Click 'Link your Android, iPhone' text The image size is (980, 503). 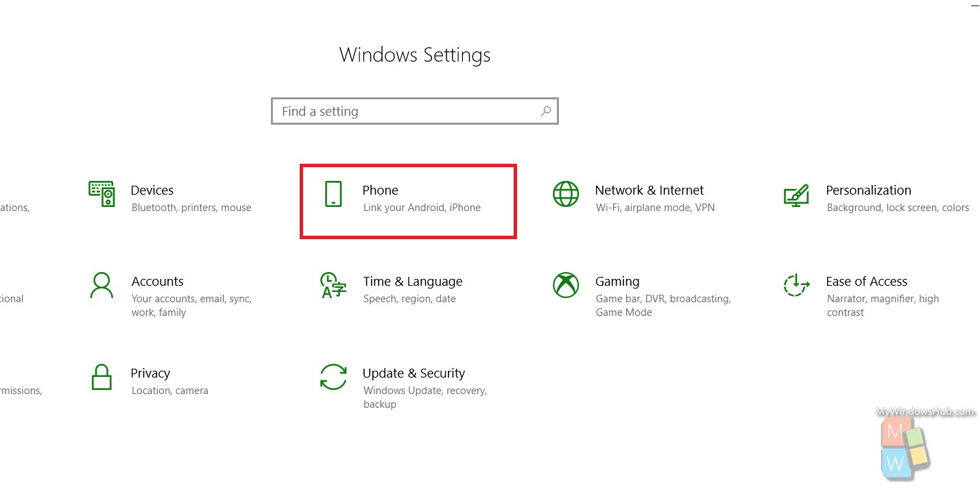click(422, 208)
